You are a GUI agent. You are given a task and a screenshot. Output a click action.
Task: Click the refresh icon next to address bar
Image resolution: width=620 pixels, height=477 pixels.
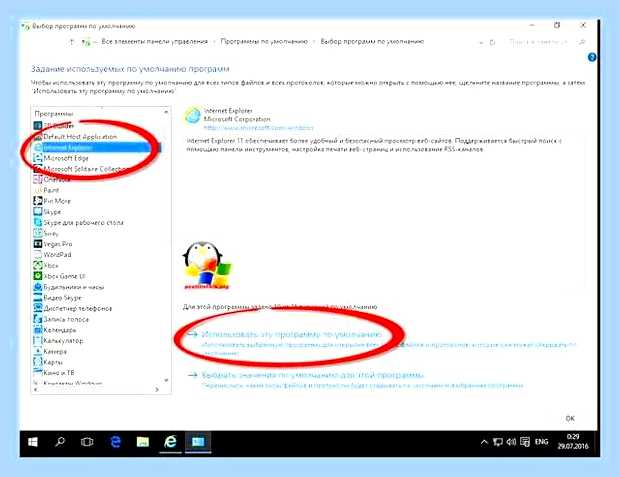pos(493,42)
